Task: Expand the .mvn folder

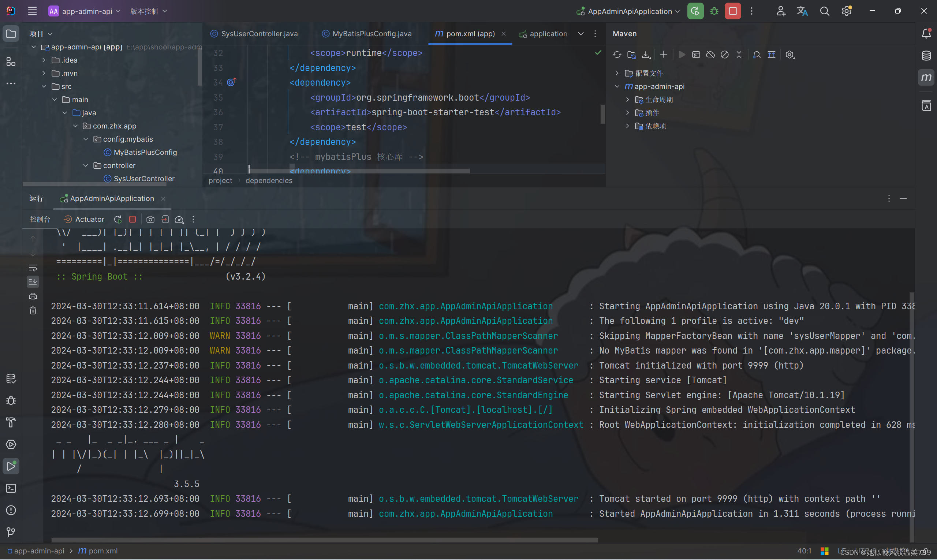Action: tap(44, 73)
